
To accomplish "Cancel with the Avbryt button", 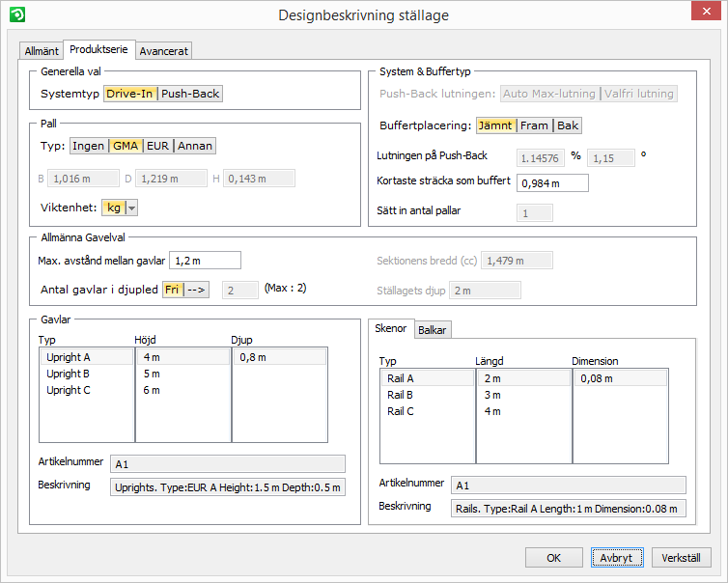I will point(617,558).
